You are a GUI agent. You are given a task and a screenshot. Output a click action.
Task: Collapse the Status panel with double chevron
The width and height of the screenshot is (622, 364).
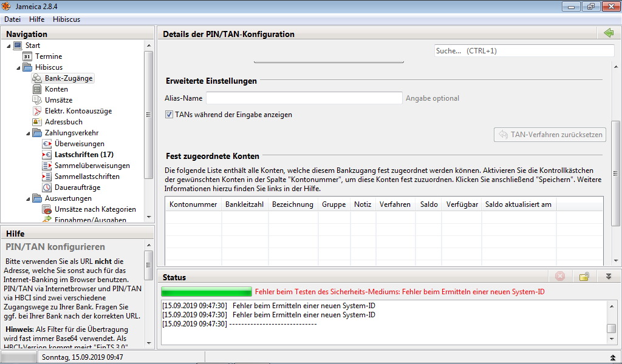coord(608,277)
